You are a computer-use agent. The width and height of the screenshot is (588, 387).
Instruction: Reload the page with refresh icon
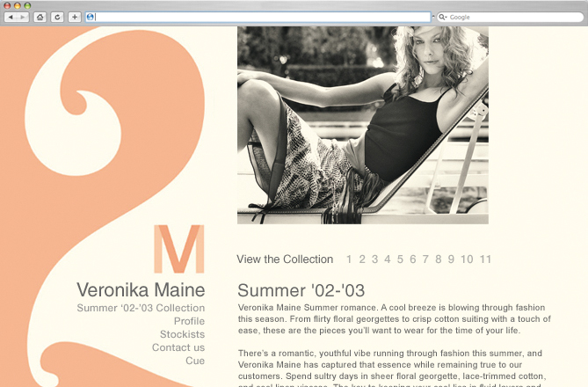57,18
